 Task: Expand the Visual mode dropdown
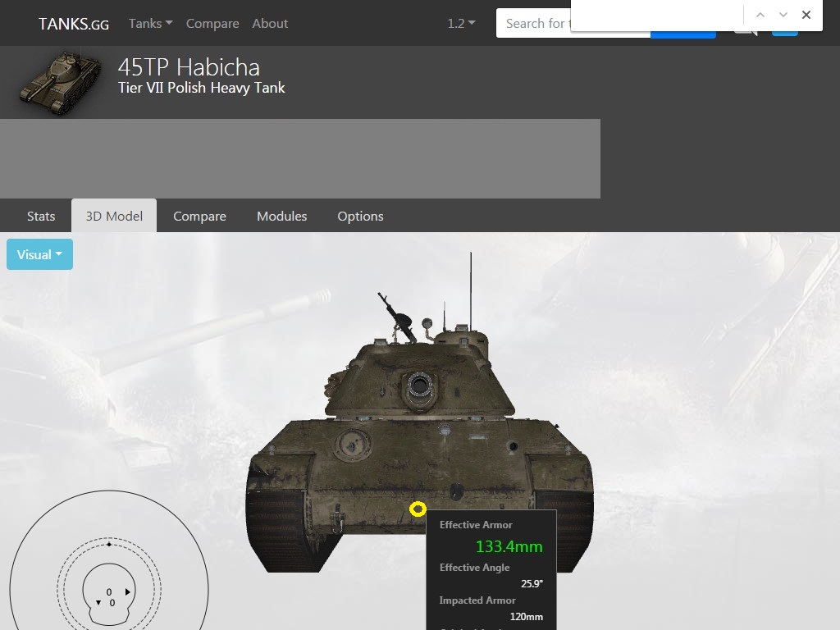coord(39,254)
